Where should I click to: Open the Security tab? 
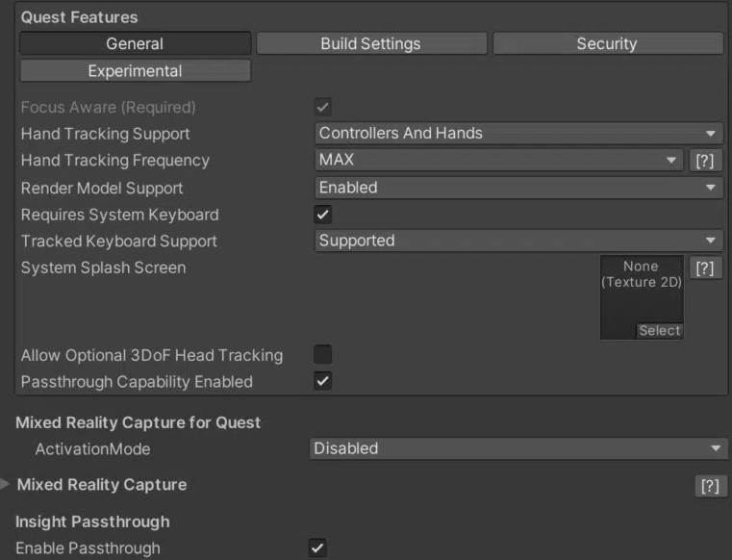(608, 43)
